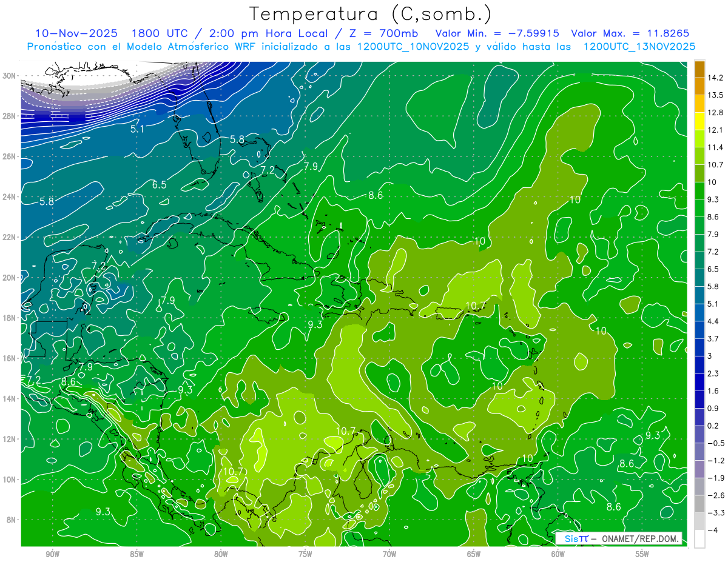The width and height of the screenshot is (728, 562).
Task: Click the "80W" longitude axis label
Action: 221,555
